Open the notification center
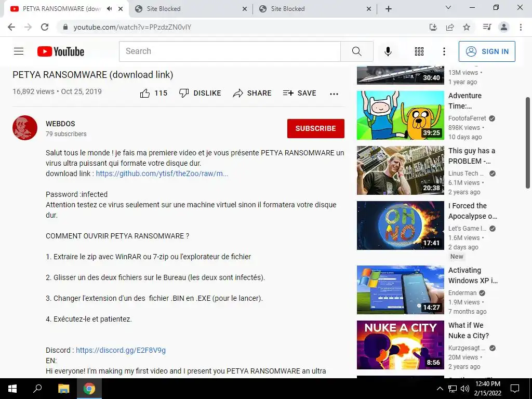532x399 pixels. click(x=515, y=389)
